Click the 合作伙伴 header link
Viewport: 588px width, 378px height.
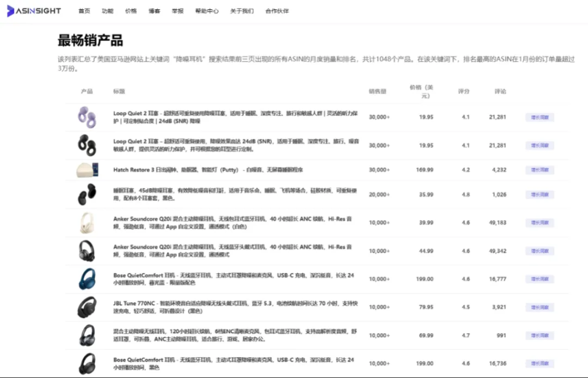click(277, 11)
